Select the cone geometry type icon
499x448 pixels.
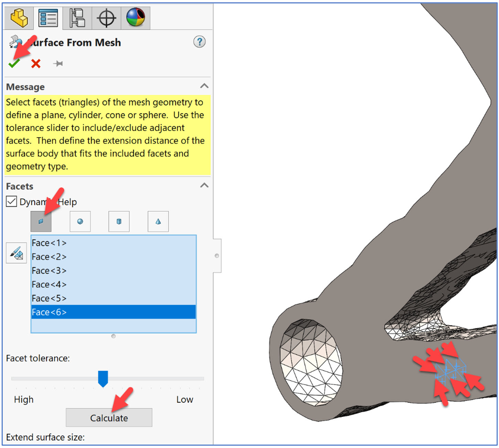click(158, 221)
